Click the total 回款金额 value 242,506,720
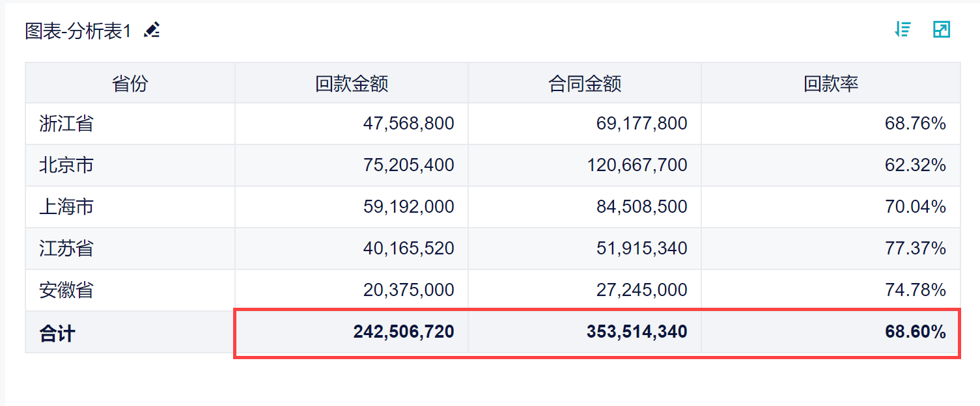The image size is (980, 406). 404,332
